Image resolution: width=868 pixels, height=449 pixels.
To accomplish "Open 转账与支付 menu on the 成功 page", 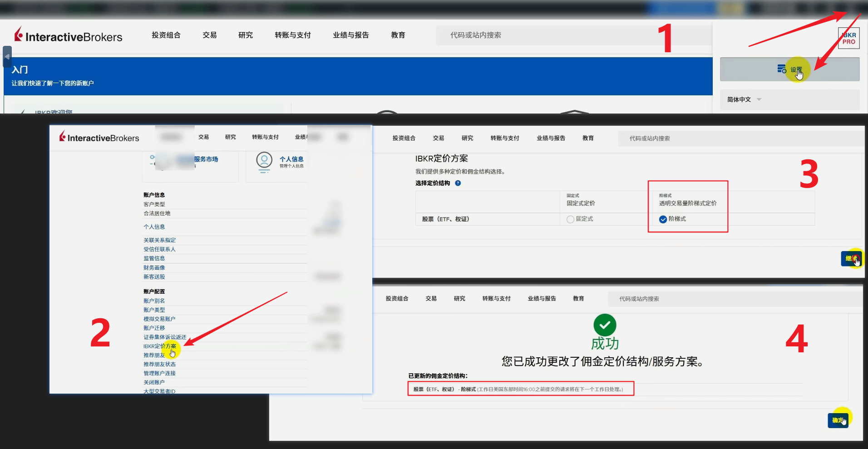I will [497, 298].
